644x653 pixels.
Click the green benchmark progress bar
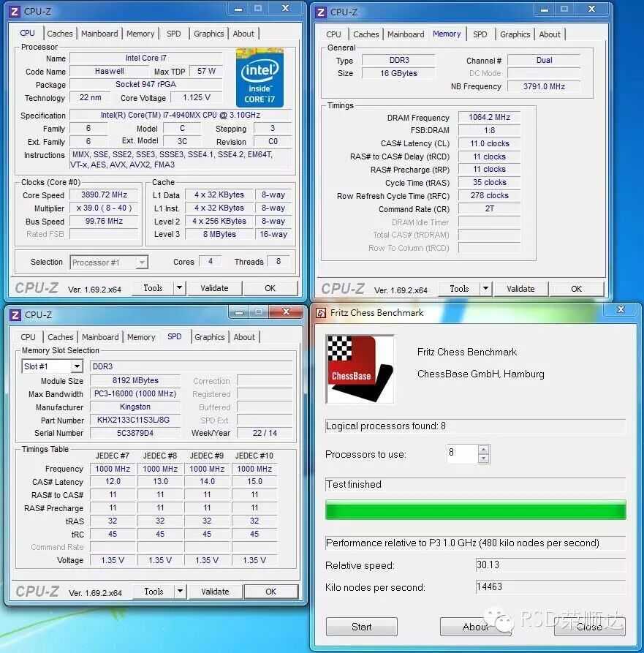[475, 510]
